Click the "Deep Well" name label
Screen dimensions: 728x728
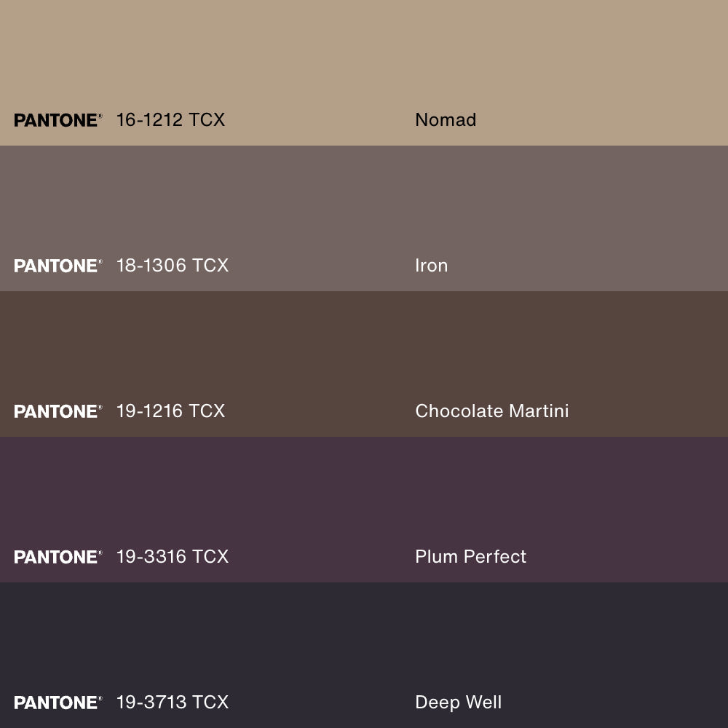point(458,703)
